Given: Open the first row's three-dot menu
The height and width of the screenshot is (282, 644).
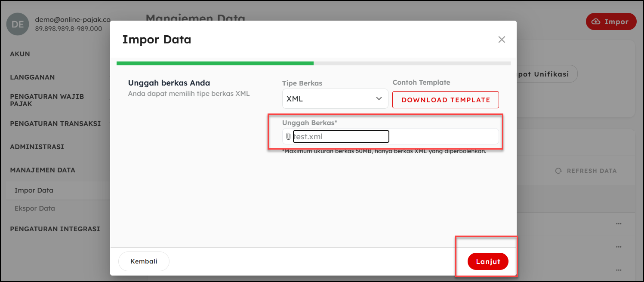Looking at the screenshot, I should [619, 224].
